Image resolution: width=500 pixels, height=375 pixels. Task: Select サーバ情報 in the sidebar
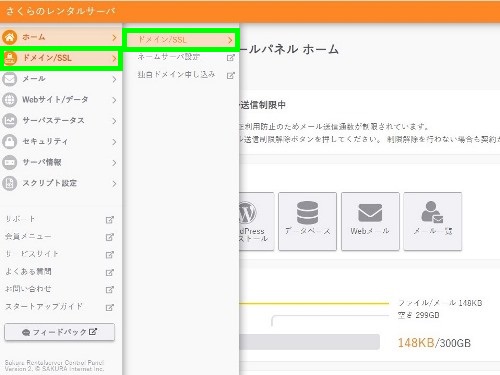coord(61,163)
